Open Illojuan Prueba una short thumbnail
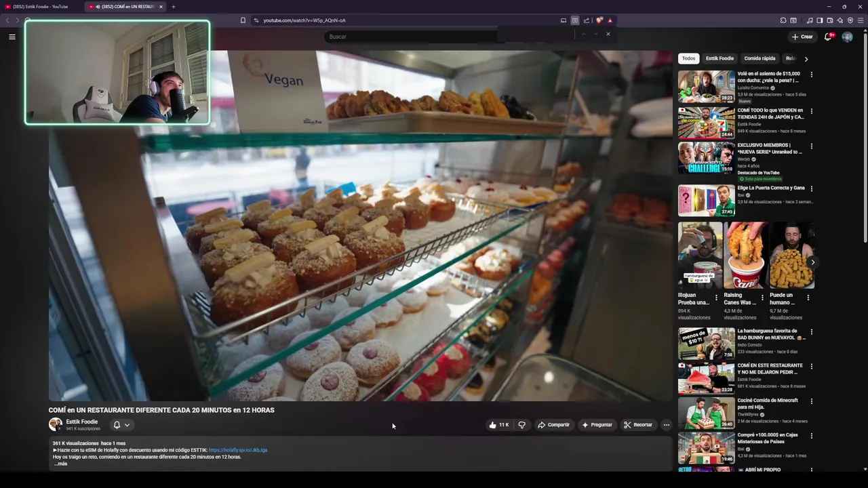The width and height of the screenshot is (868, 488). pos(700,256)
